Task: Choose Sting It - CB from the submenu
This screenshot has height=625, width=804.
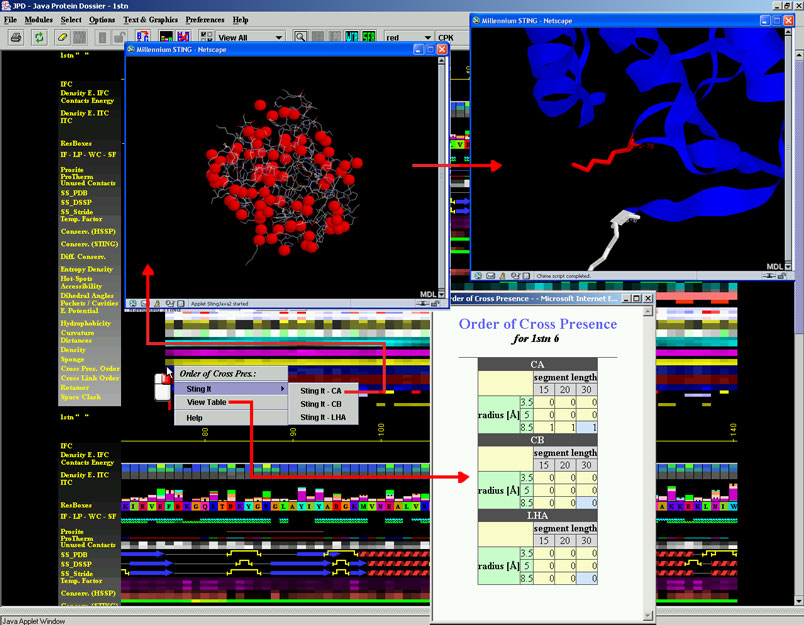Action: coord(323,404)
